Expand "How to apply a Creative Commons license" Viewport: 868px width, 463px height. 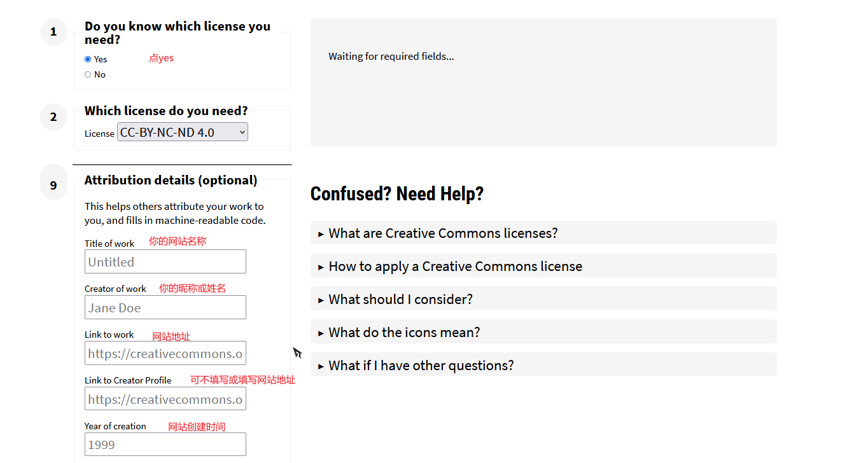(455, 266)
